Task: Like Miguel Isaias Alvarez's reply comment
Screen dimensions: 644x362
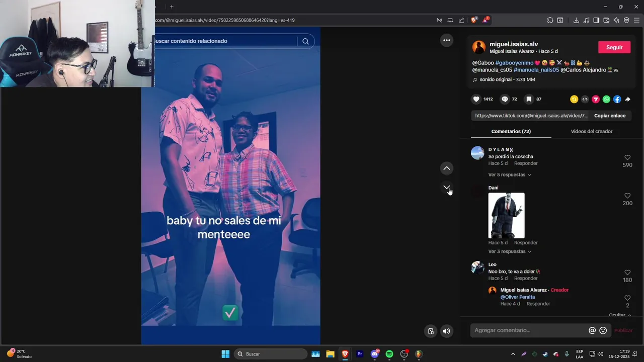Action: 627,298
